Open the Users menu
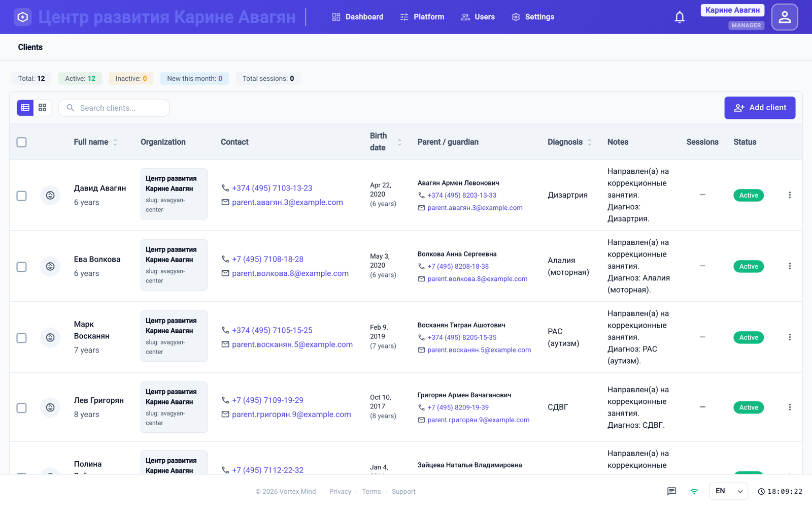 click(478, 17)
